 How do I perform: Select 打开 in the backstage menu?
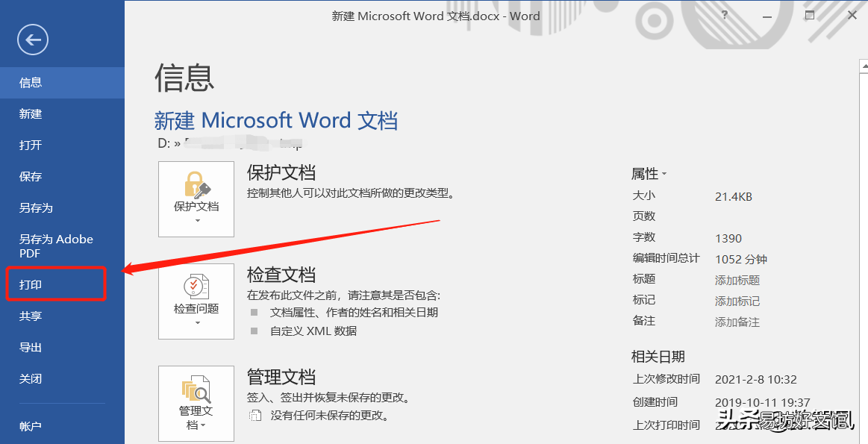pyautogui.click(x=62, y=145)
